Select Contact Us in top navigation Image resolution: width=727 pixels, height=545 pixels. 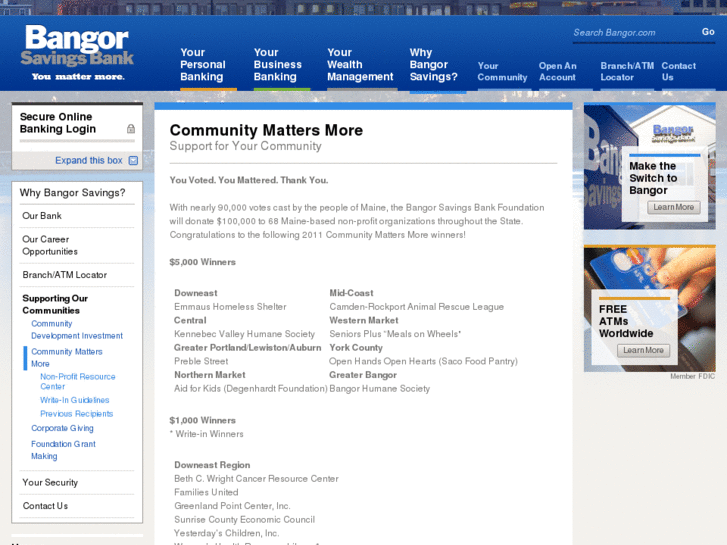(678, 71)
